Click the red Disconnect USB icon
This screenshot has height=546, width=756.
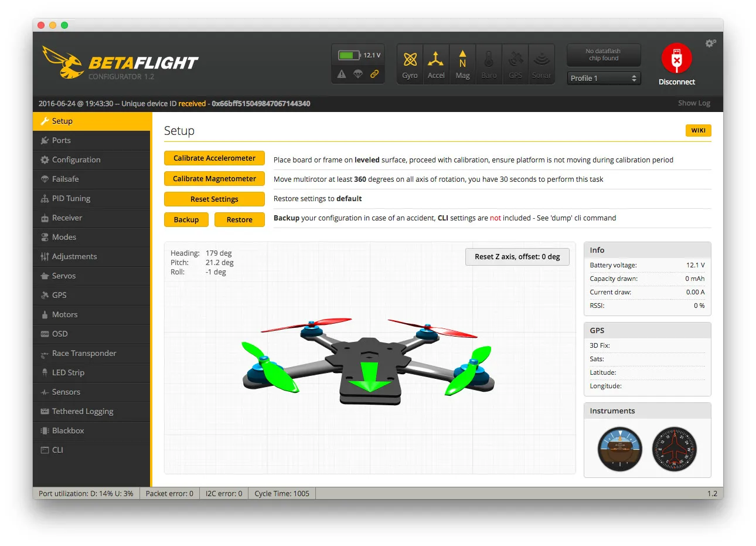676,59
